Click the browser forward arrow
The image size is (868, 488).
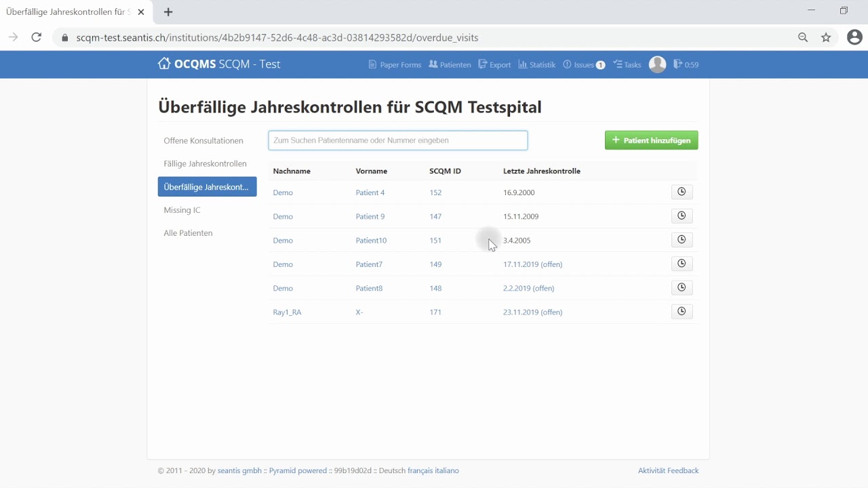tap(13, 38)
